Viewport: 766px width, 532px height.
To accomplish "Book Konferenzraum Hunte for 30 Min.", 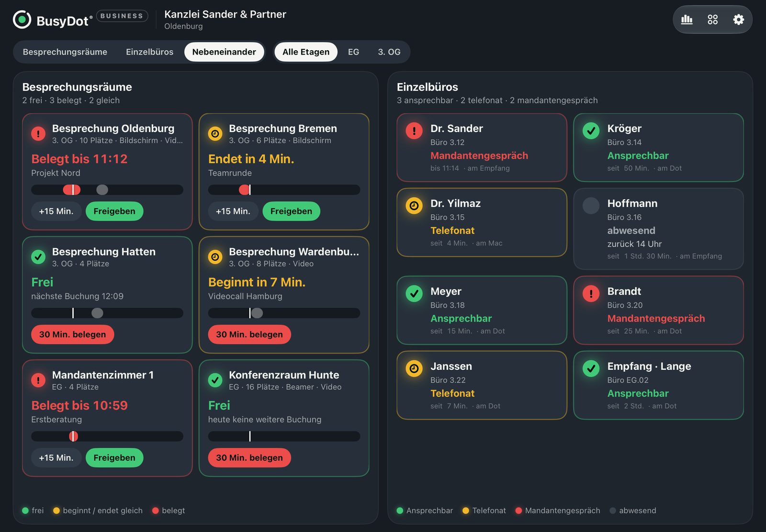I will coord(249,458).
